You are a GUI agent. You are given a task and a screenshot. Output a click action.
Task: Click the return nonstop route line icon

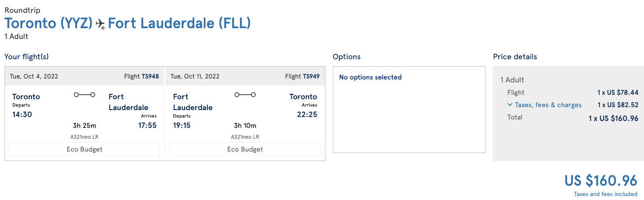[x=245, y=94]
